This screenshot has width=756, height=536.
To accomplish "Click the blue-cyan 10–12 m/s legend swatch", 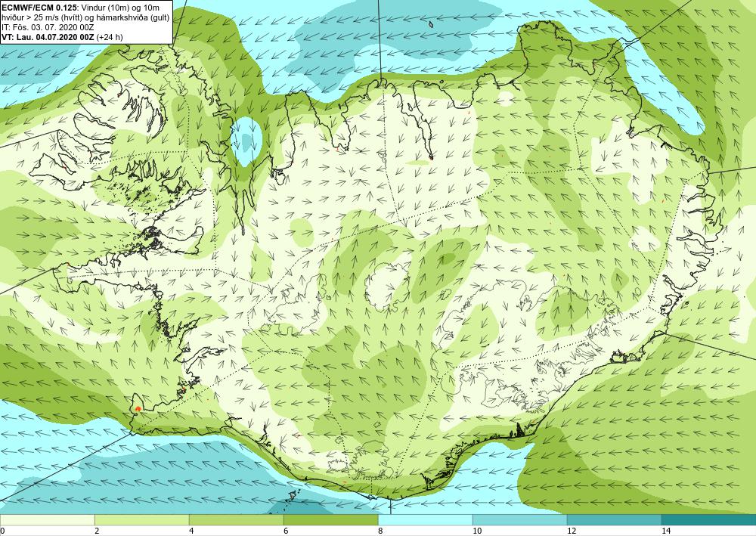I will coord(520,519).
